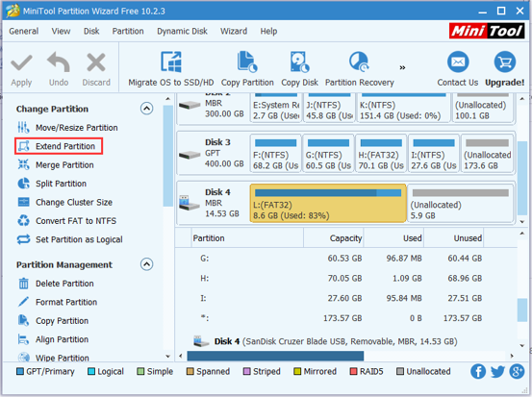
Task: Select E:System Reserved 2.7 GB block
Action: [x=276, y=108]
